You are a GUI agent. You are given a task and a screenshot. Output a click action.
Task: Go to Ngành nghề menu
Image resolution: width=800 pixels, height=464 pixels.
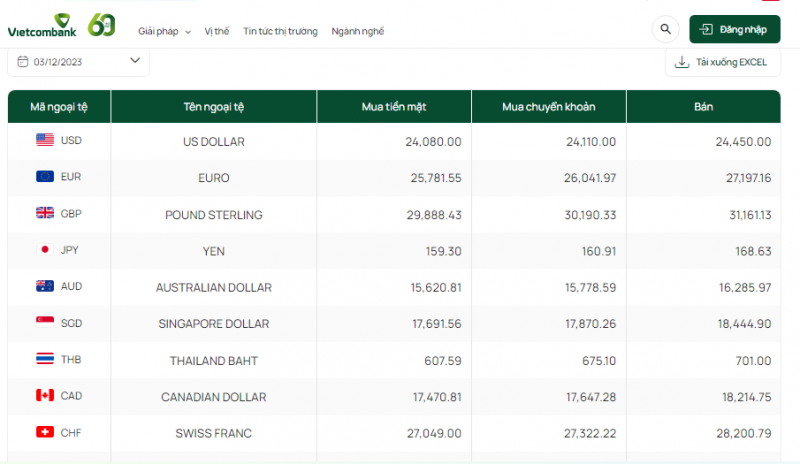point(357,31)
